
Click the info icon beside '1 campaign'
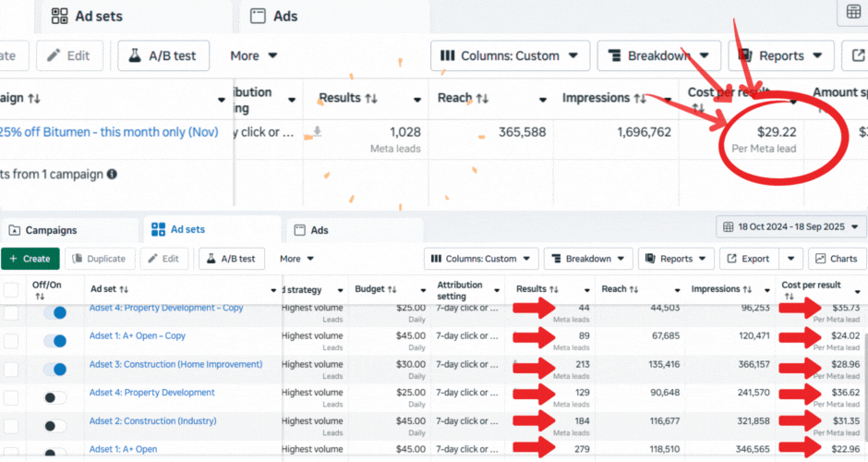112,174
